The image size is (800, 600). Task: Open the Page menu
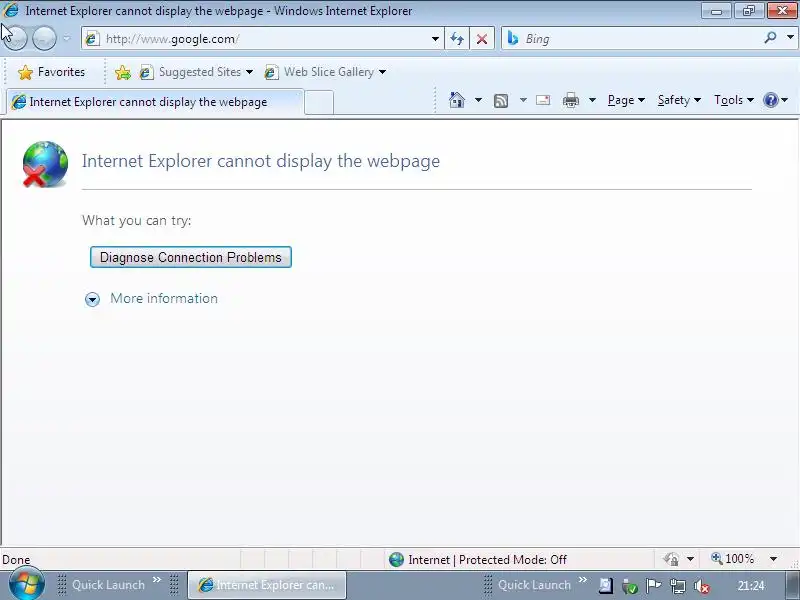click(626, 101)
